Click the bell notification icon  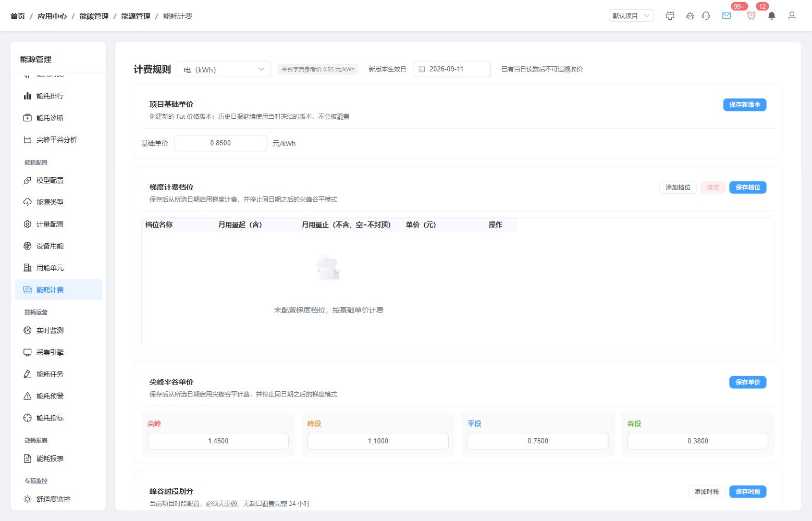[772, 16]
